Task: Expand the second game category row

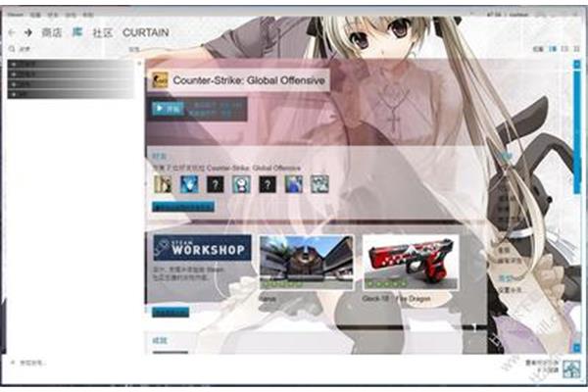Action: coord(71,74)
